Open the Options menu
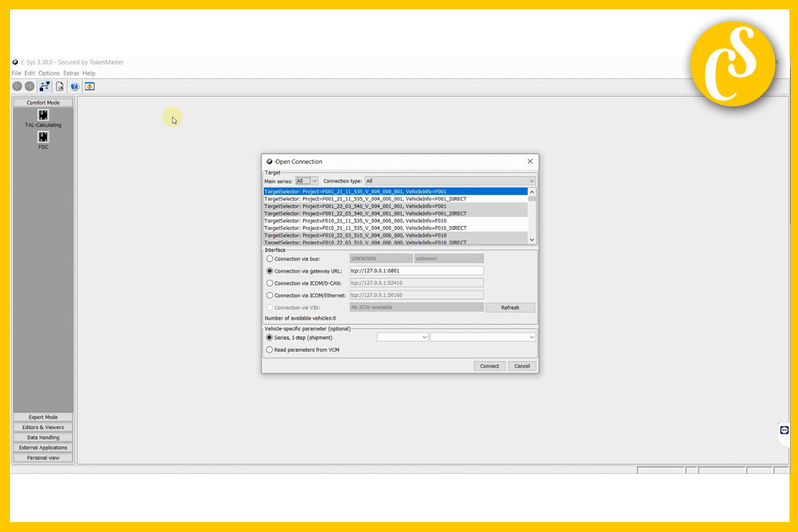Screen dimensions: 798x532 49,72
